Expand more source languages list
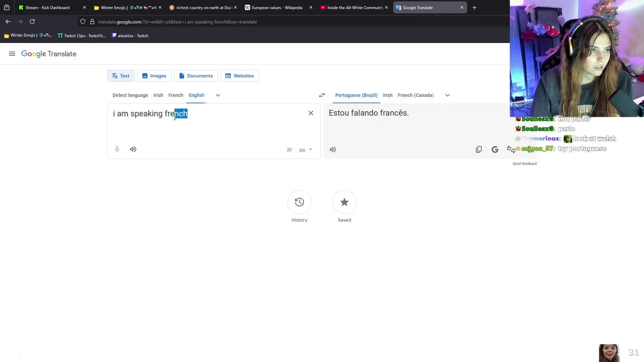Screen dimensions: 644x362 [218, 95]
